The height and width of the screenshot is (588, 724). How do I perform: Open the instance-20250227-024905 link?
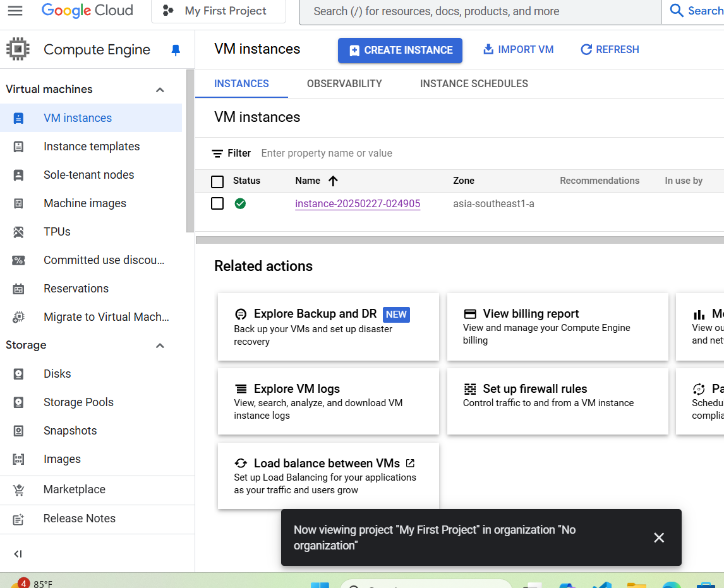[358, 204]
